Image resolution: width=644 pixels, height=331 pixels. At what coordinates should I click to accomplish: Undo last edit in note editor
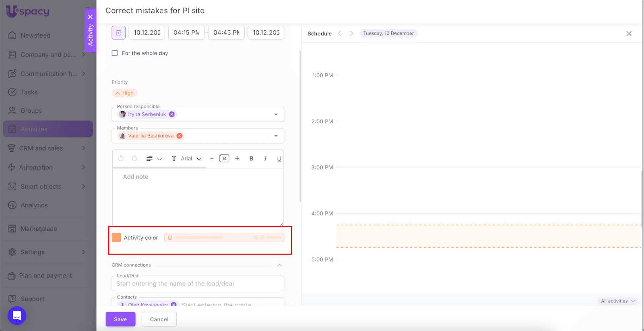(x=121, y=159)
